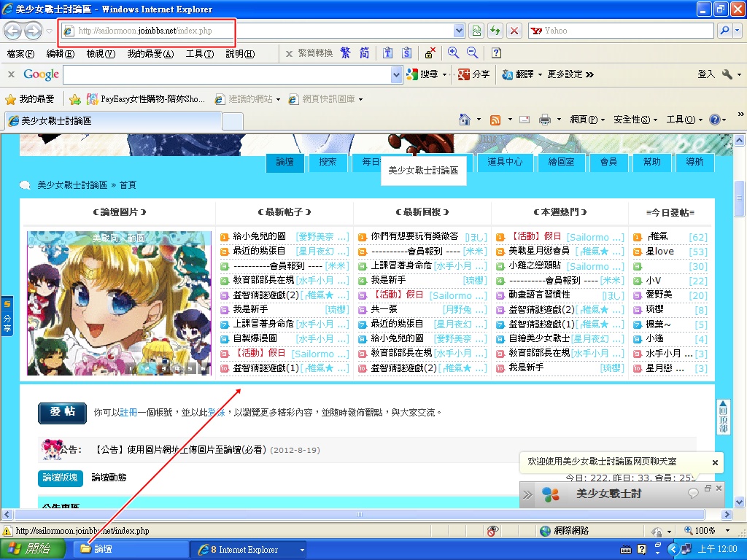Select the 會員 navigation tab
Viewport: 747px width, 560px height.
point(608,163)
